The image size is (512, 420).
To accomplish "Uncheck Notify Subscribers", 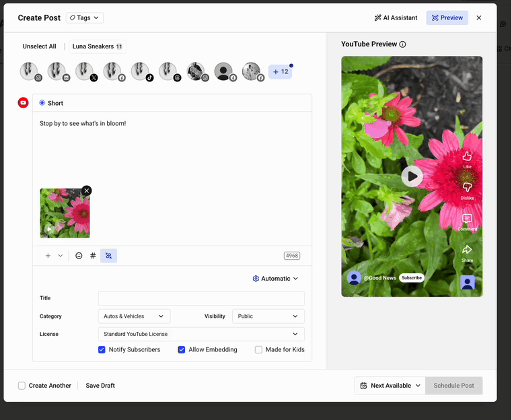I will [102, 349].
